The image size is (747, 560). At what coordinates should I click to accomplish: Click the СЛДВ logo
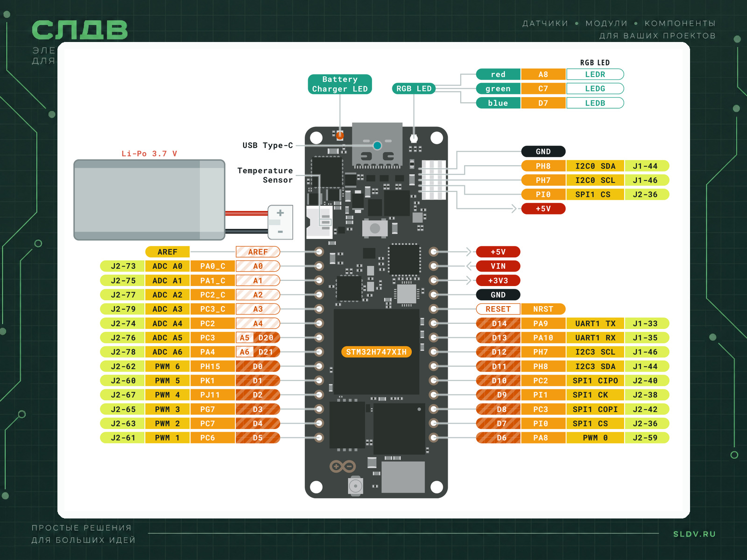[80, 30]
